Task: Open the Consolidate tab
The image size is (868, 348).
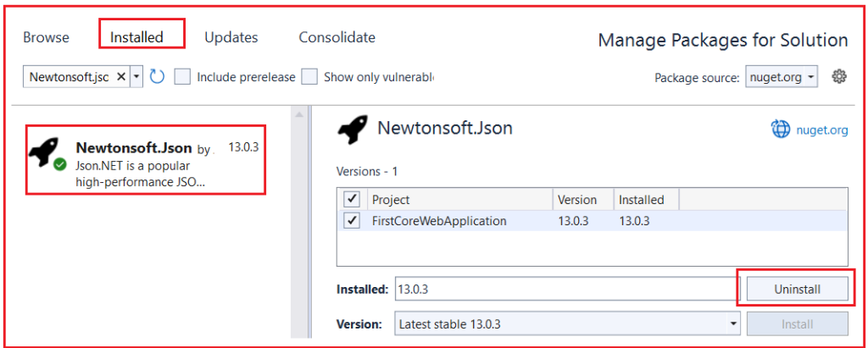Action: coord(337,37)
